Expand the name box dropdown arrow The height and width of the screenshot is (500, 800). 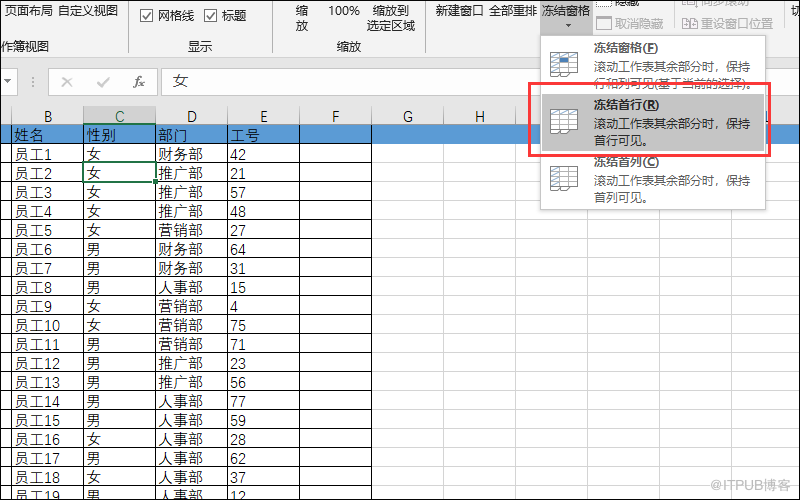pyautogui.click(x=8, y=82)
